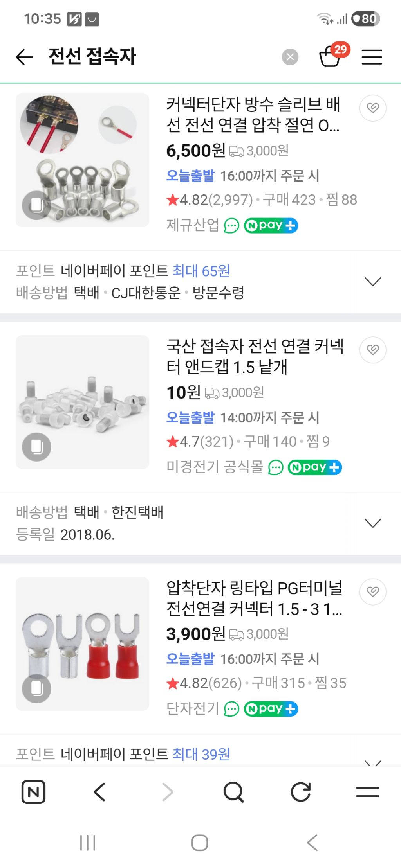Open the bottom browser menu
Image resolution: width=401 pixels, height=868 pixels.
pos(367,792)
